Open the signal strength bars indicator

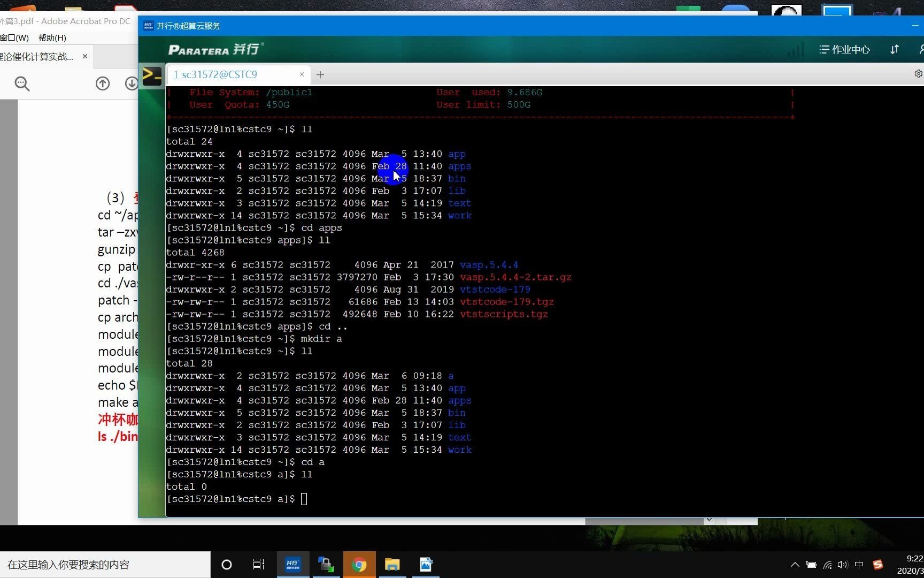[796, 49]
